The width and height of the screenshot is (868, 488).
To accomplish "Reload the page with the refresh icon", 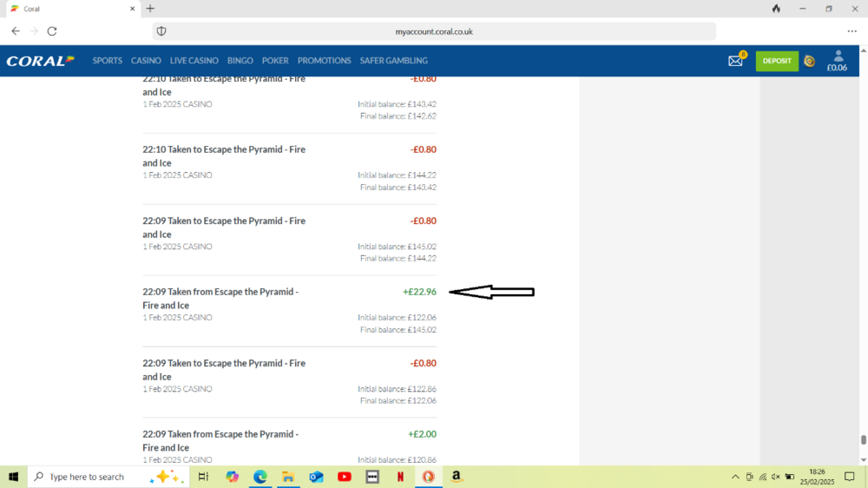I will pyautogui.click(x=52, y=31).
